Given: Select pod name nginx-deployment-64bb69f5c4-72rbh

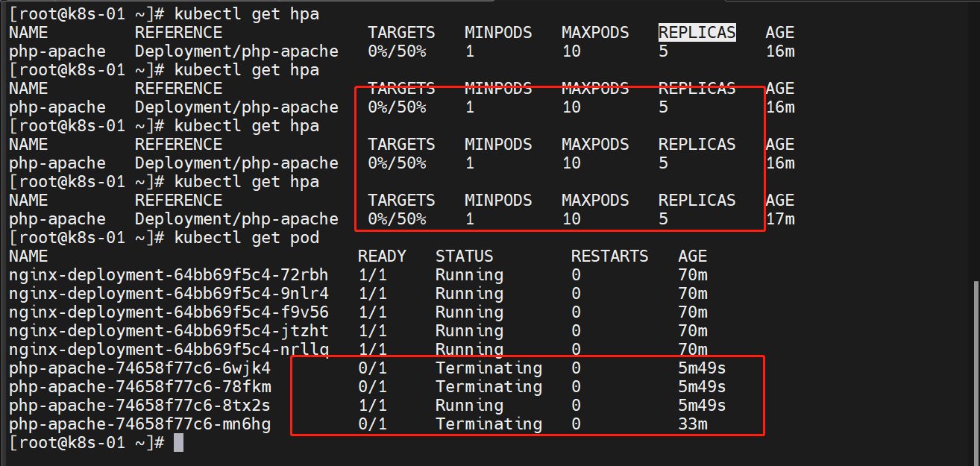Looking at the screenshot, I should click(x=169, y=275).
